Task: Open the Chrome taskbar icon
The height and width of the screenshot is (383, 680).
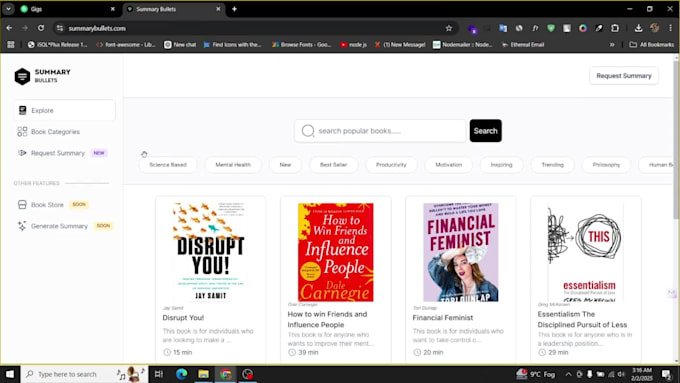Action: [x=226, y=374]
